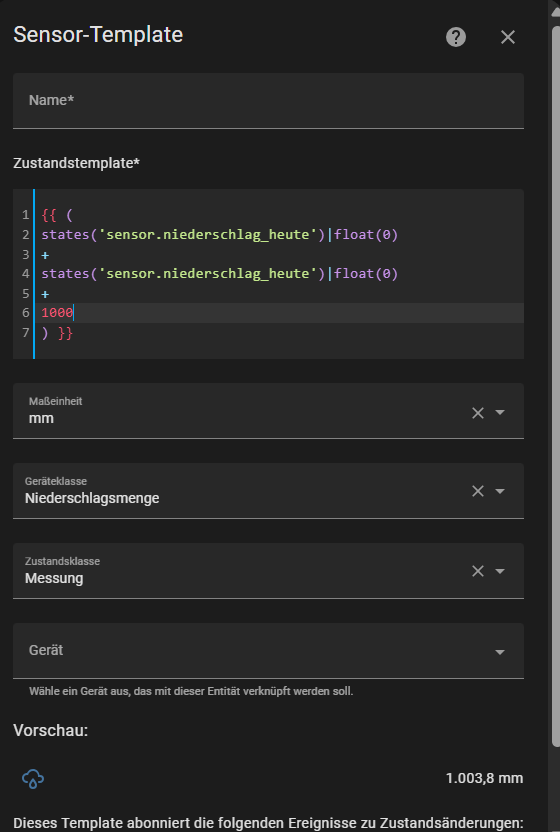Open the Gerät device dropdown
The width and height of the screenshot is (560, 832).
coord(268,651)
